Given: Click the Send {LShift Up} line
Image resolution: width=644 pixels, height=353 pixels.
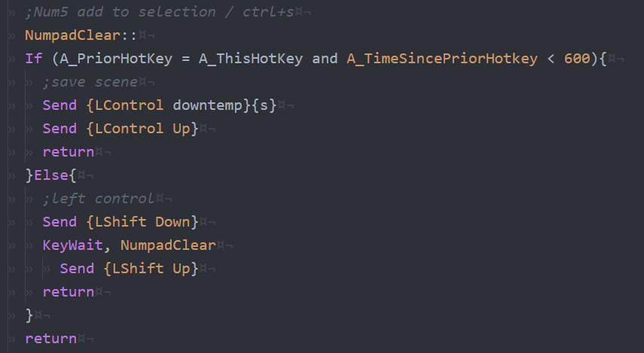Looking at the screenshot, I should [x=129, y=269].
